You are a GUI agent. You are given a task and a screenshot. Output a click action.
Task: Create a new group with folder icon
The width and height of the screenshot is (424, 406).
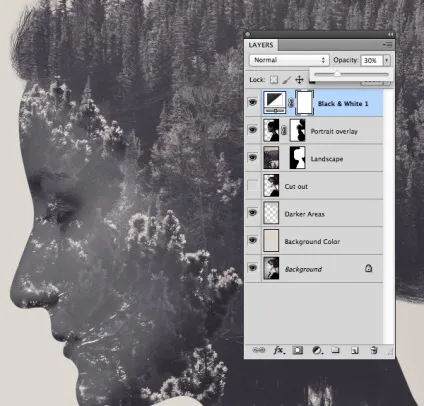335,350
